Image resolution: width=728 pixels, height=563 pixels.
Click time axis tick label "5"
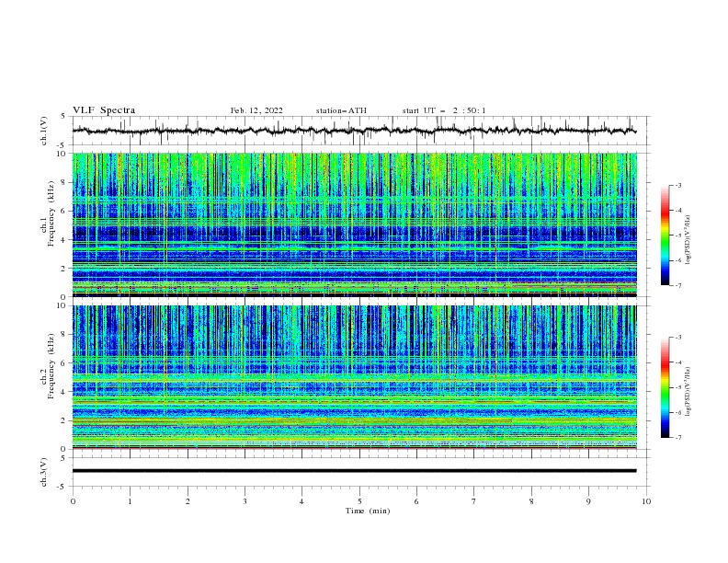coord(359,501)
